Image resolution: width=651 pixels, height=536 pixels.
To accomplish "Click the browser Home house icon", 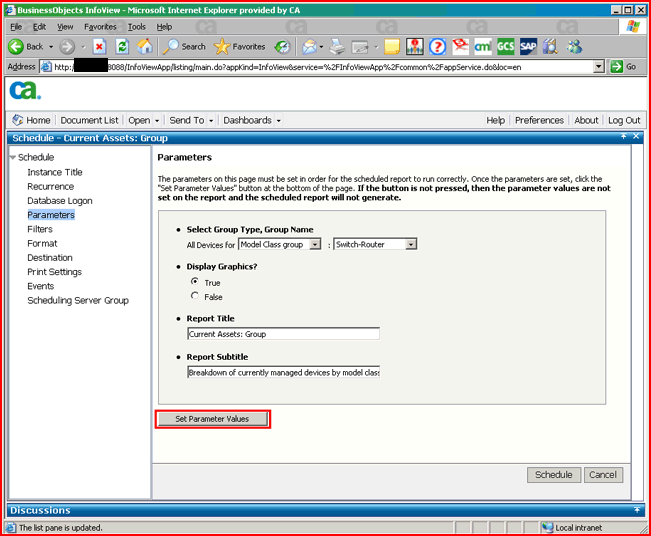I will coord(145,46).
